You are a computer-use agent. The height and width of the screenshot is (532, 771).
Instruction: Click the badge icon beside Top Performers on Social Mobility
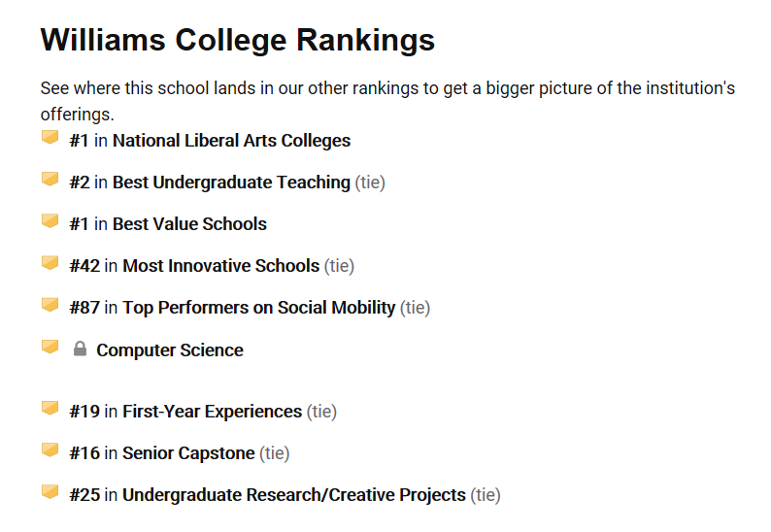[50, 305]
